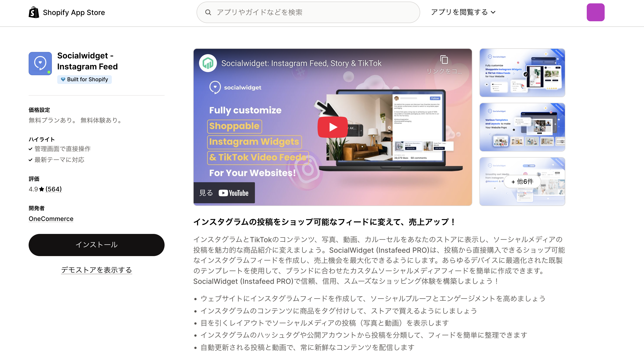Image resolution: width=644 pixels, height=351 pixels.
Task: Open the 564 reviews rating link
Action: pos(53,189)
